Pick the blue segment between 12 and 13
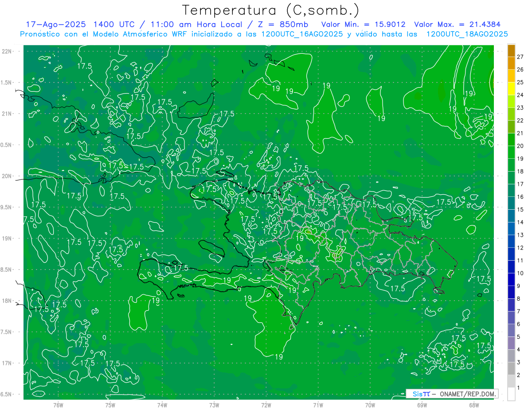Viewport: 532px width, 411px height. coord(511,241)
